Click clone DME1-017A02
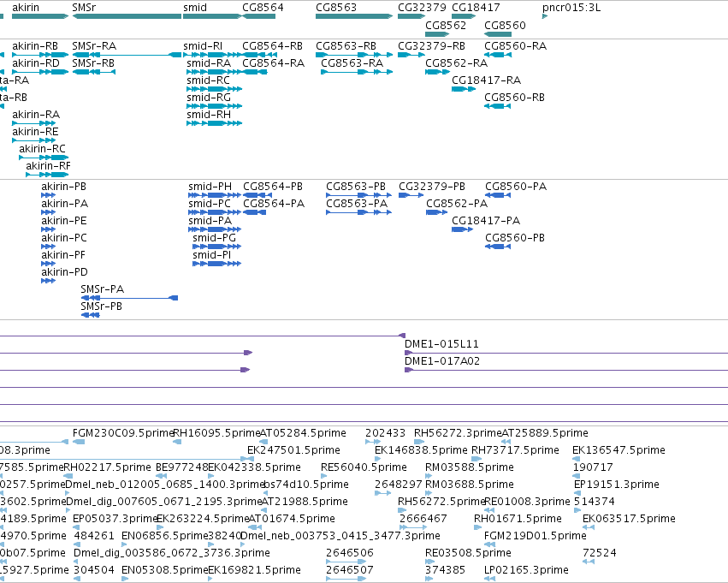Screen dimensions: 728x583 pos(442,361)
